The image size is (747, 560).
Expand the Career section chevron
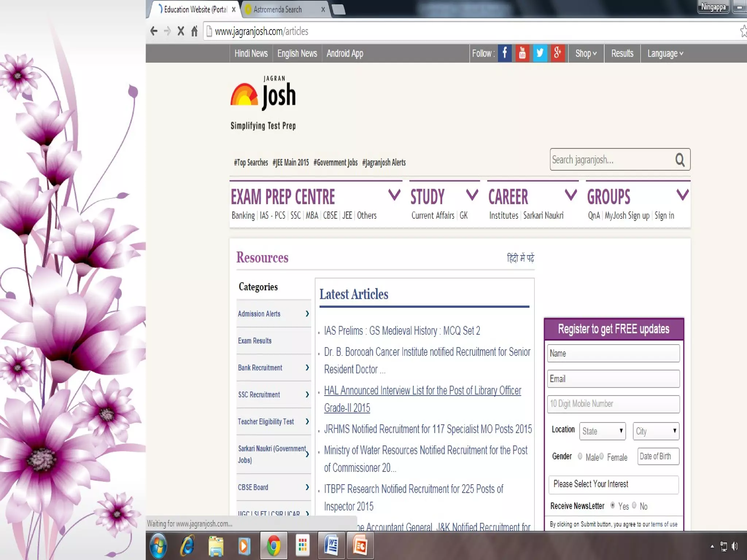(571, 195)
